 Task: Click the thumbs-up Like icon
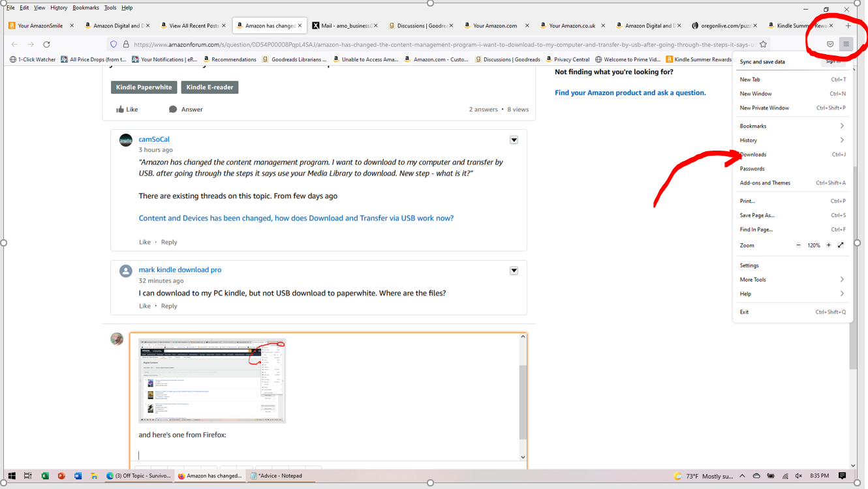121,109
